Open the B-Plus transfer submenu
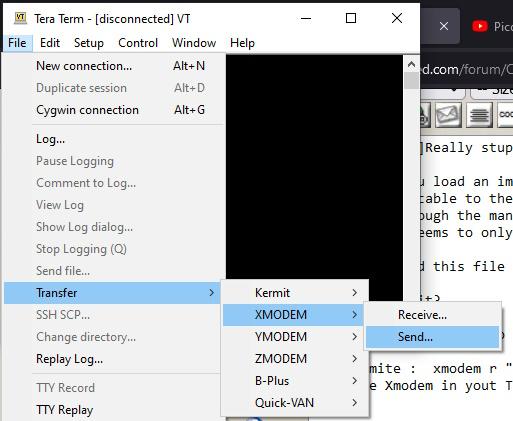513x421 pixels. (295, 381)
